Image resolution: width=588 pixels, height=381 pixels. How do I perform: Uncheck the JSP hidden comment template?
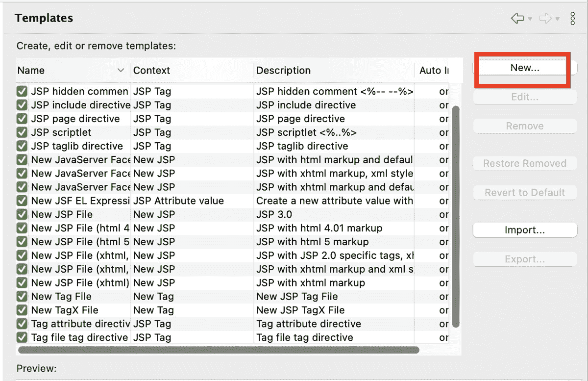tap(22, 91)
